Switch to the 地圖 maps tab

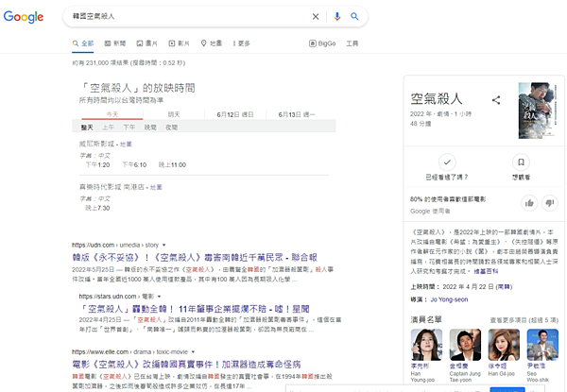(x=211, y=43)
